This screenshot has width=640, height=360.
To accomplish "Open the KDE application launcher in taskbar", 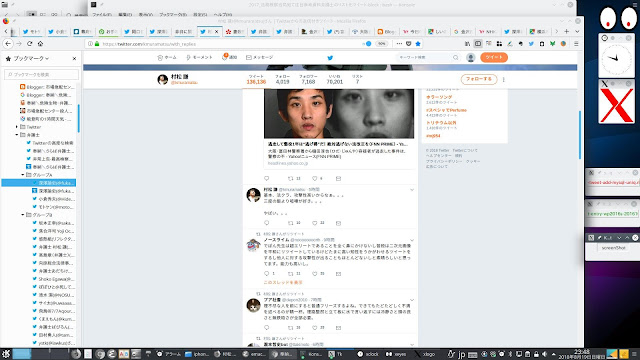I will (6, 353).
